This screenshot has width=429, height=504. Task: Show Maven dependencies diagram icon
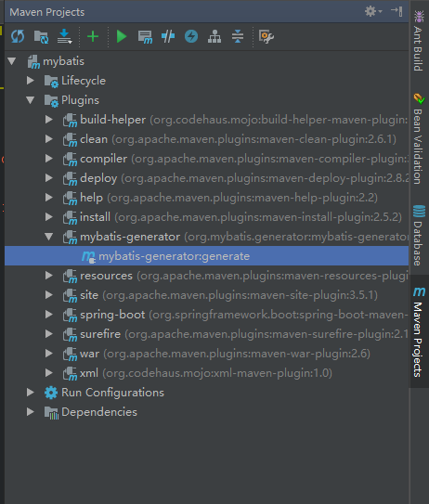tap(214, 36)
